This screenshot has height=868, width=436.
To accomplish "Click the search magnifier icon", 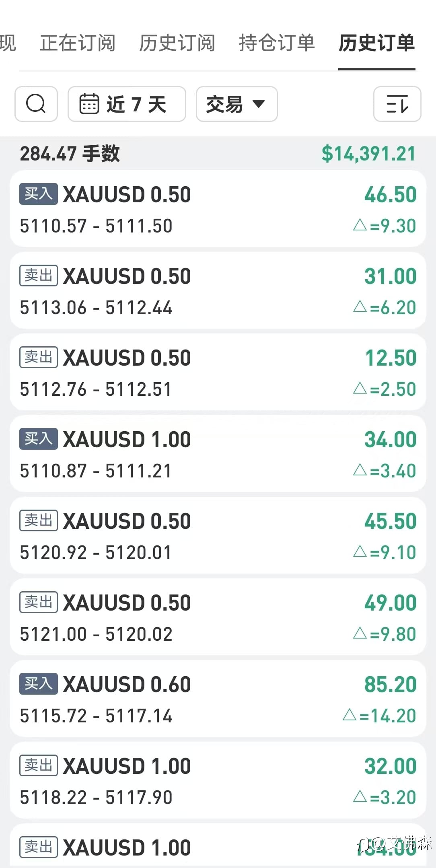I will pyautogui.click(x=36, y=104).
